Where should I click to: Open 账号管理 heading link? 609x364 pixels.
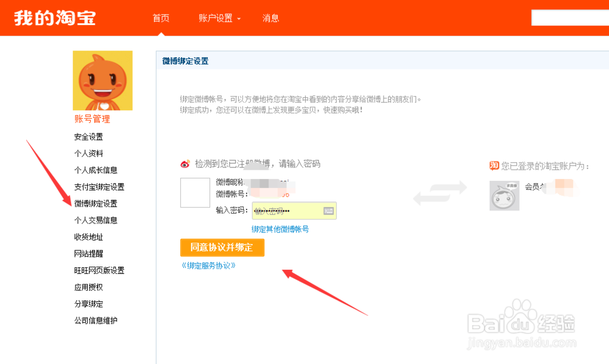(93, 119)
